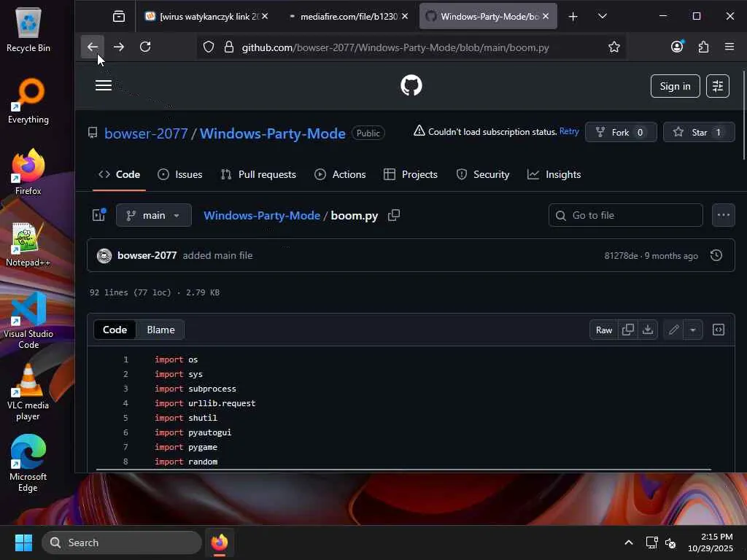Open the Pull requests tab

pyautogui.click(x=259, y=175)
